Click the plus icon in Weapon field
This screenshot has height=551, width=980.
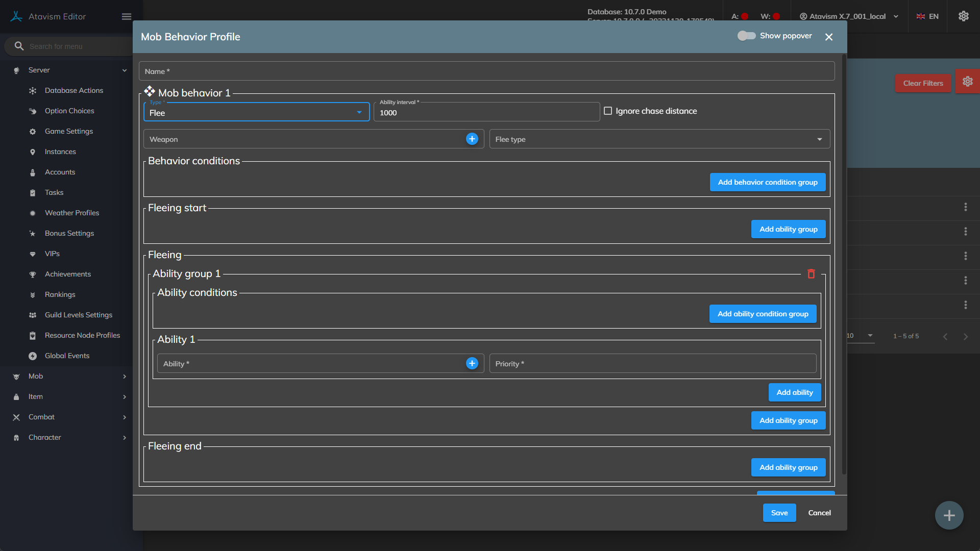click(x=472, y=139)
